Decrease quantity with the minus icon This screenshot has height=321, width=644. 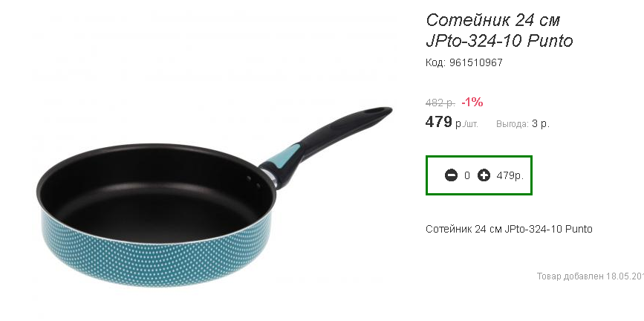[x=451, y=175]
